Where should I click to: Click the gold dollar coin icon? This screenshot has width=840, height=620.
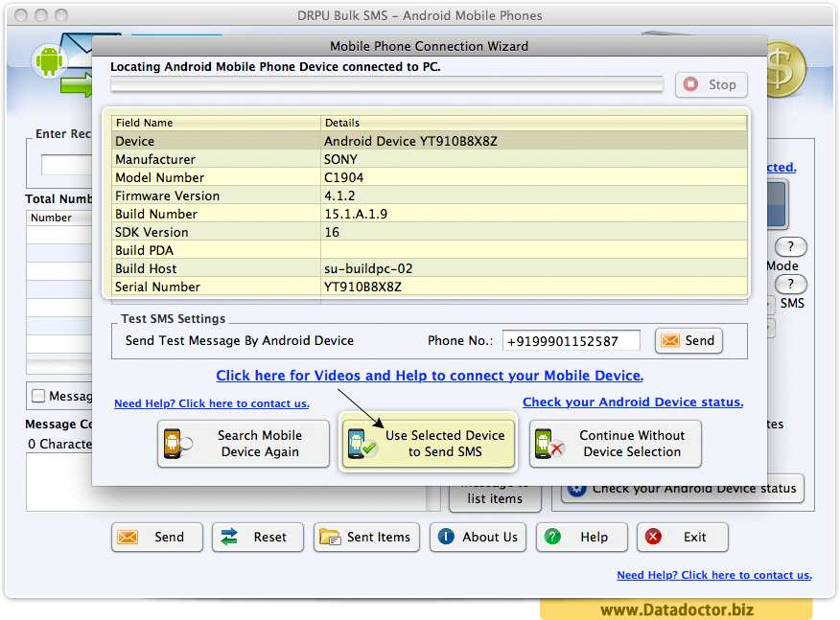click(x=784, y=70)
